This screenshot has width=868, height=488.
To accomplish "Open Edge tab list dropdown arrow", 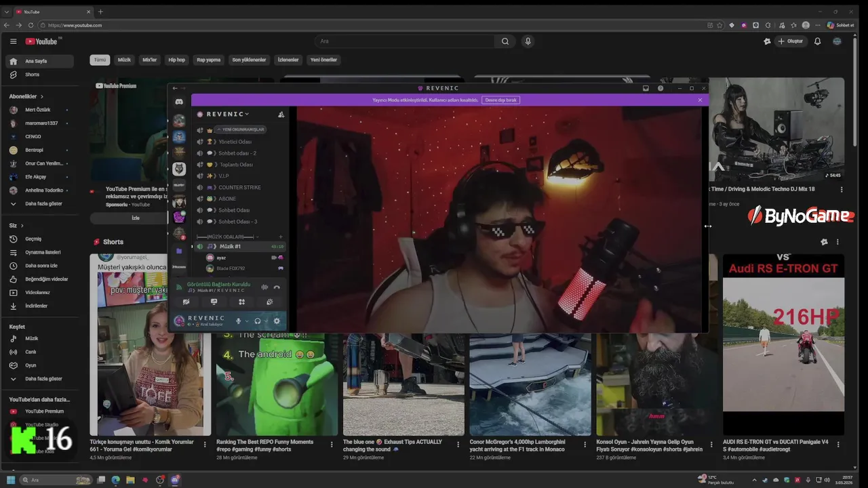I will (x=7, y=12).
